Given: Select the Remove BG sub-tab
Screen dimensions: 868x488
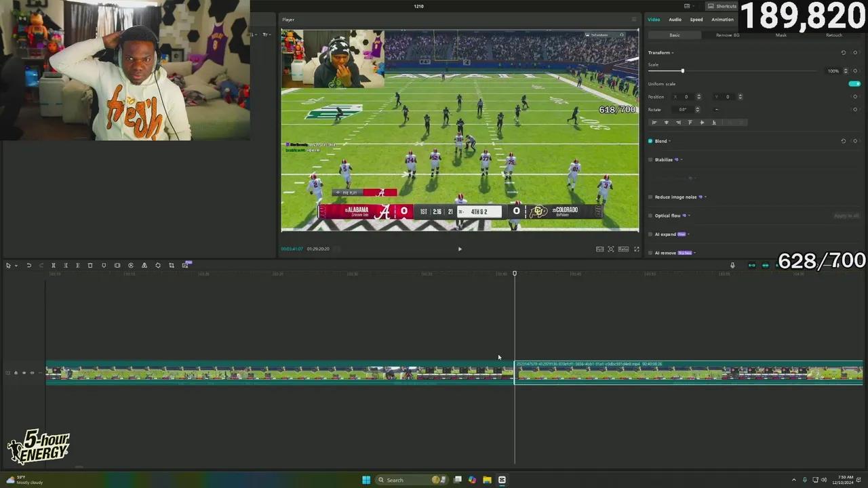Looking at the screenshot, I should click(x=728, y=35).
